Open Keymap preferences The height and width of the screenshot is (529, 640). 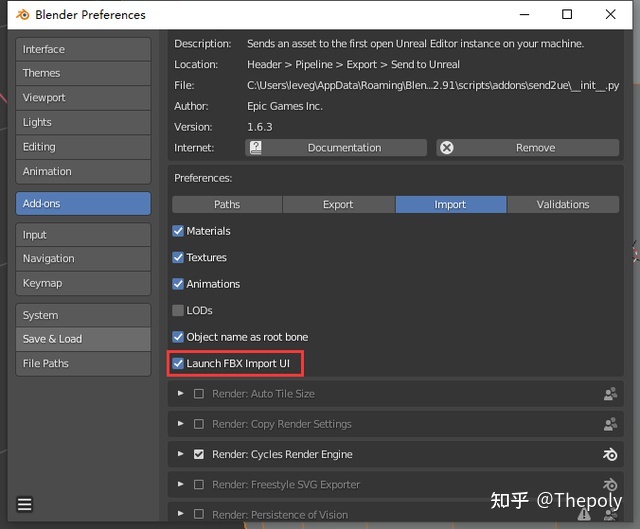pyautogui.click(x=83, y=283)
